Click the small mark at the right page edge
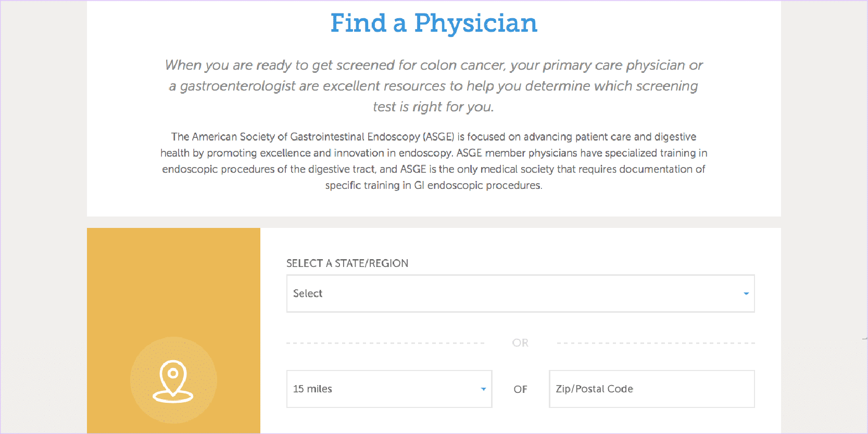The image size is (868, 434). (x=864, y=339)
